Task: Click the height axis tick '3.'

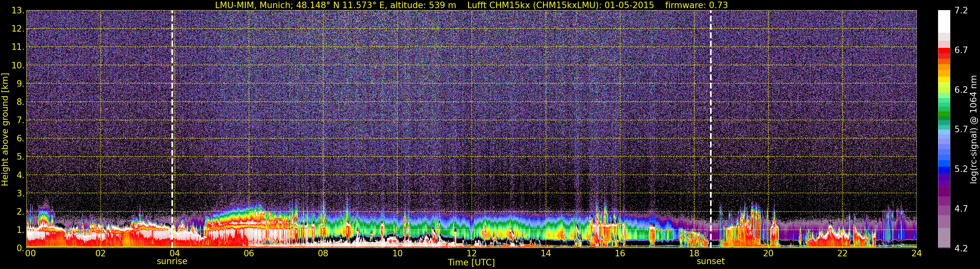Action: (x=20, y=193)
